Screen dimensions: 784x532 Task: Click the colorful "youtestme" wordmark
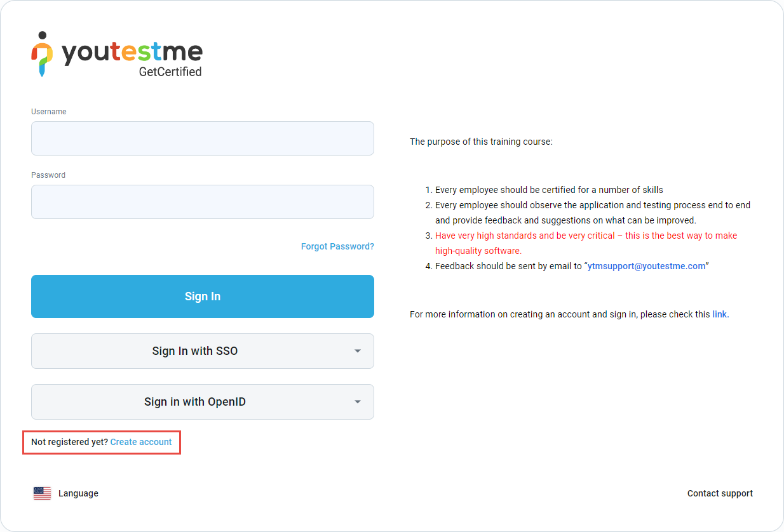(x=132, y=52)
